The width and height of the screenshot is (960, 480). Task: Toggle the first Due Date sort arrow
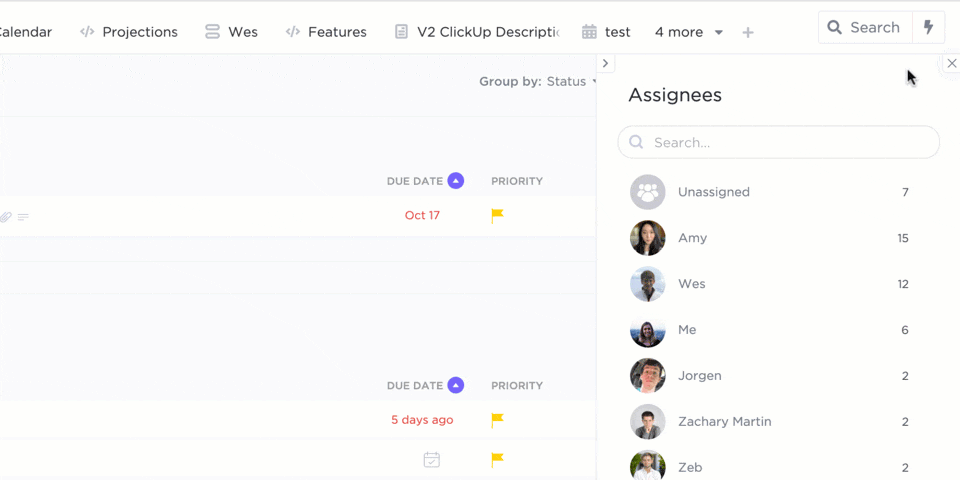tap(456, 181)
